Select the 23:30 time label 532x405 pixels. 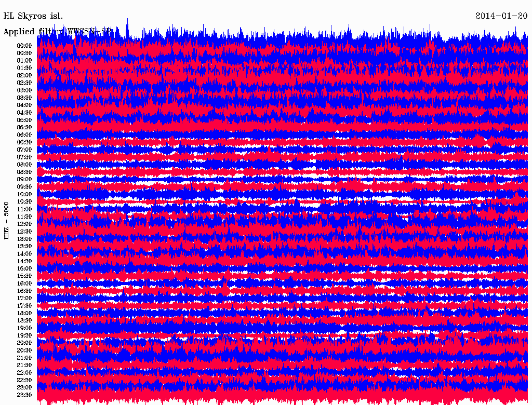24,395
